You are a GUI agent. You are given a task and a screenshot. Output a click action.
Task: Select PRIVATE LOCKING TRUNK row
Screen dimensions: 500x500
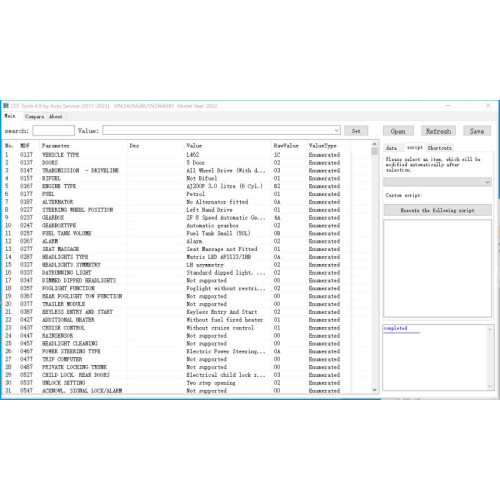tap(187, 367)
